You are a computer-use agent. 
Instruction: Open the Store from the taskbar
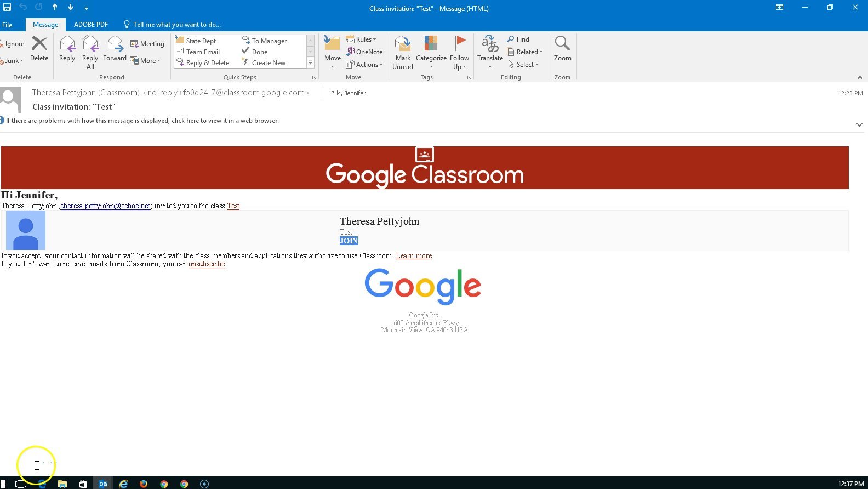82,484
